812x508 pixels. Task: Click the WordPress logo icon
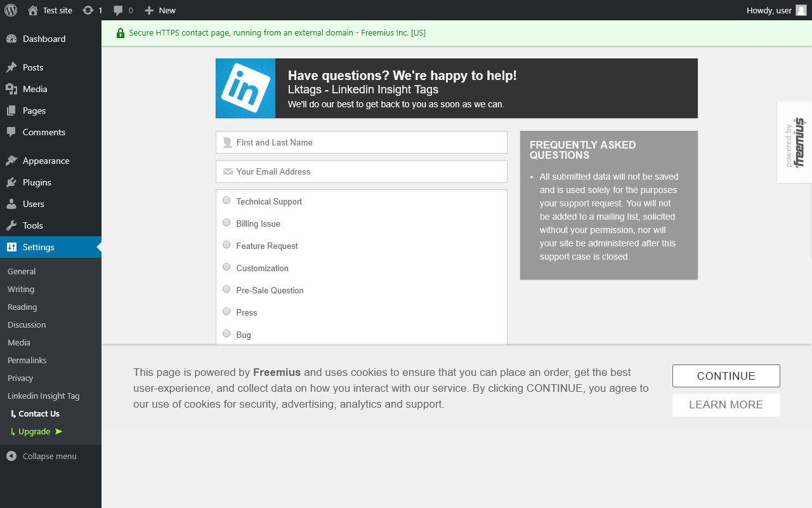pyautogui.click(x=11, y=10)
